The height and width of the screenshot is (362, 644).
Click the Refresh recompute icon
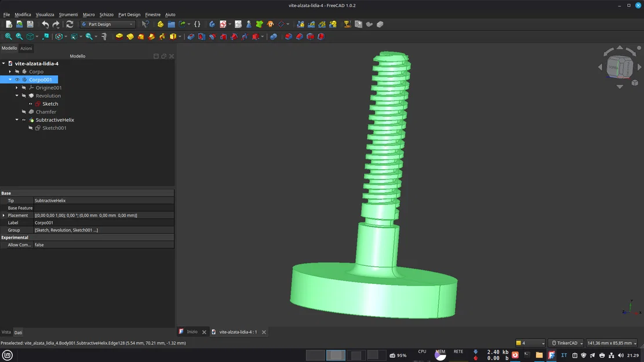point(70,24)
